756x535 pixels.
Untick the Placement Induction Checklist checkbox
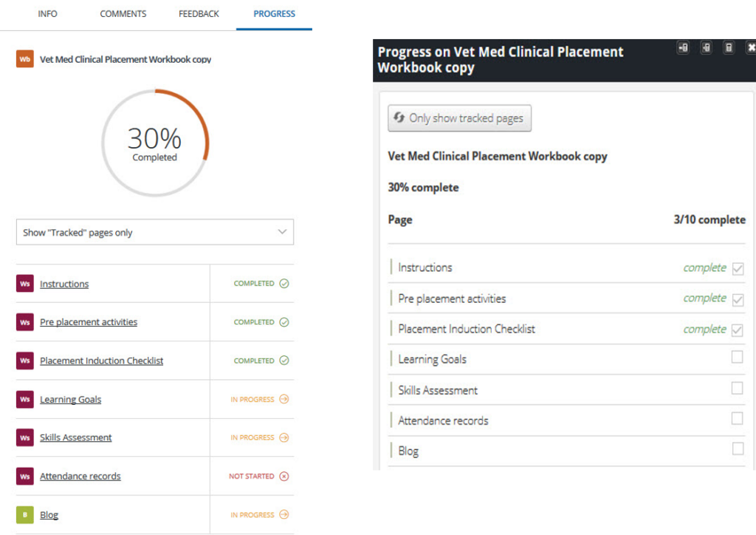pyautogui.click(x=737, y=330)
